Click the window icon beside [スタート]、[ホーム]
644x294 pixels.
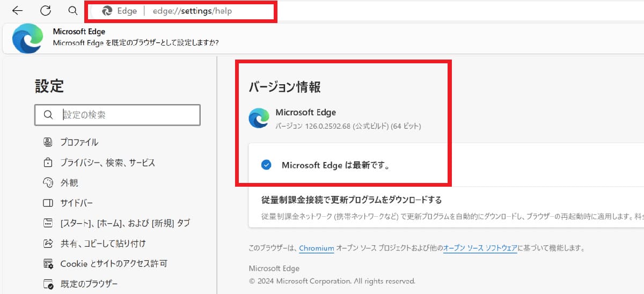point(48,223)
